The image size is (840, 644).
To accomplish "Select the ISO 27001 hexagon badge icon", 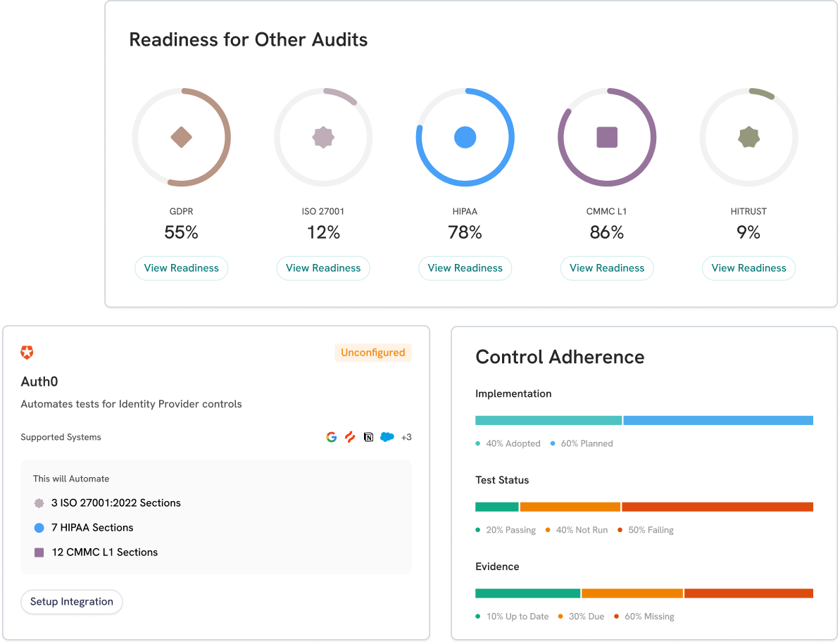I will (x=323, y=137).
